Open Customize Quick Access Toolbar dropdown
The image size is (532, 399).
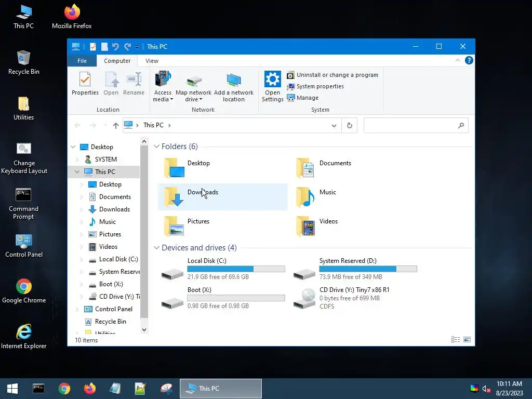point(137,47)
